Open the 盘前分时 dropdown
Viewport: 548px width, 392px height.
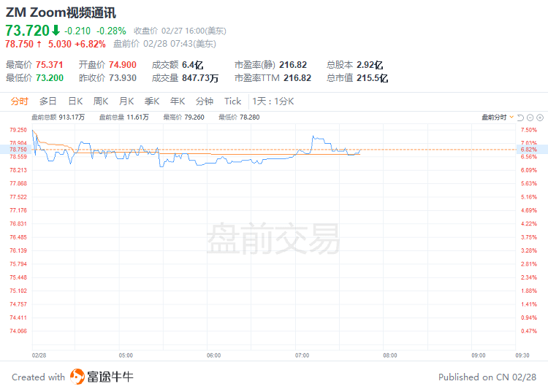498,118
